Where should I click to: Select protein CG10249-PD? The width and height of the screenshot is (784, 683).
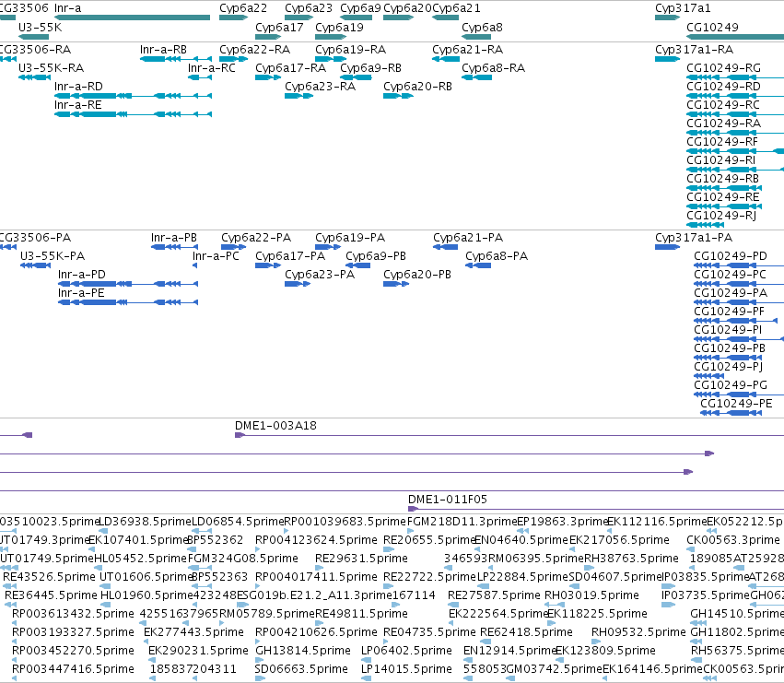coord(739,265)
